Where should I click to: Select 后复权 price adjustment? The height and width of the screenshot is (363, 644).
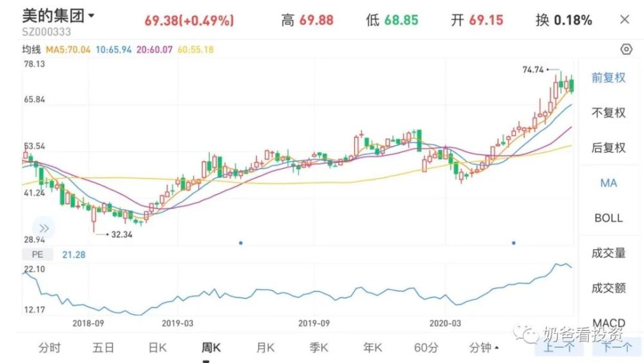(609, 148)
